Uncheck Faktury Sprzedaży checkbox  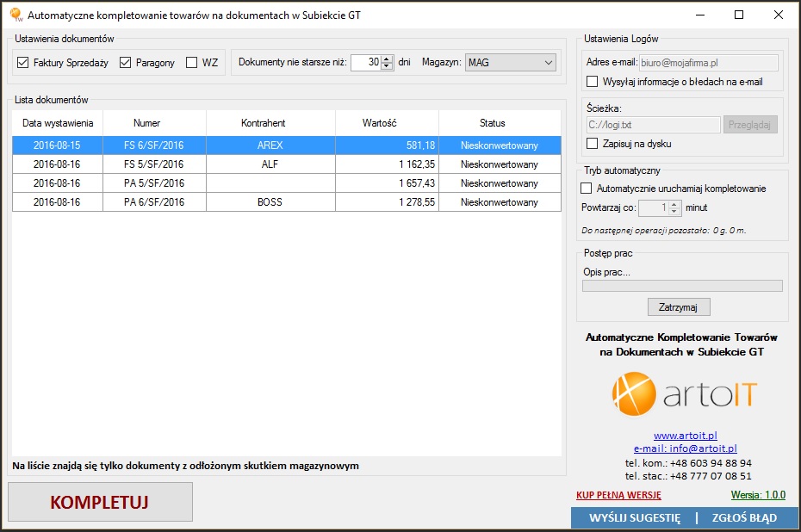[23, 63]
